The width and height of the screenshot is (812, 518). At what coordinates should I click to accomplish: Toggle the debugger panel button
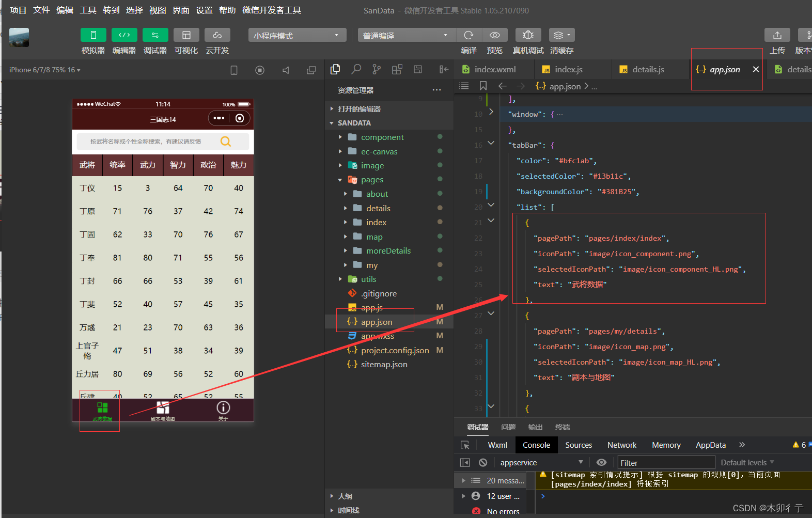pyautogui.click(x=155, y=35)
